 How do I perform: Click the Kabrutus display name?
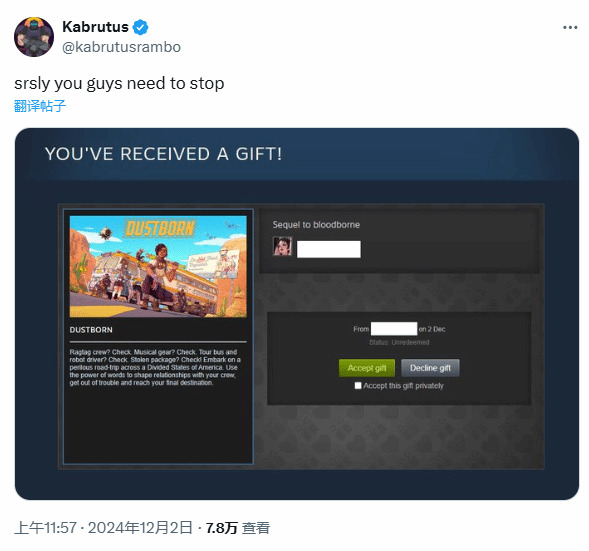click(95, 27)
